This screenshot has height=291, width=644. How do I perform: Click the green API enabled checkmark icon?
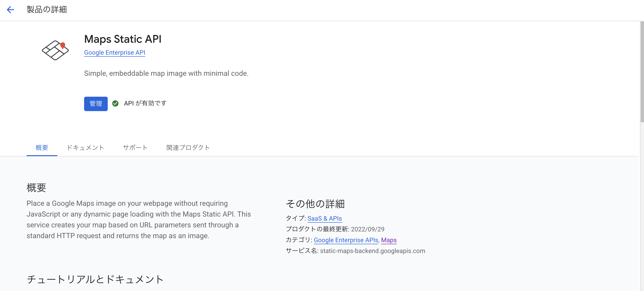point(116,103)
